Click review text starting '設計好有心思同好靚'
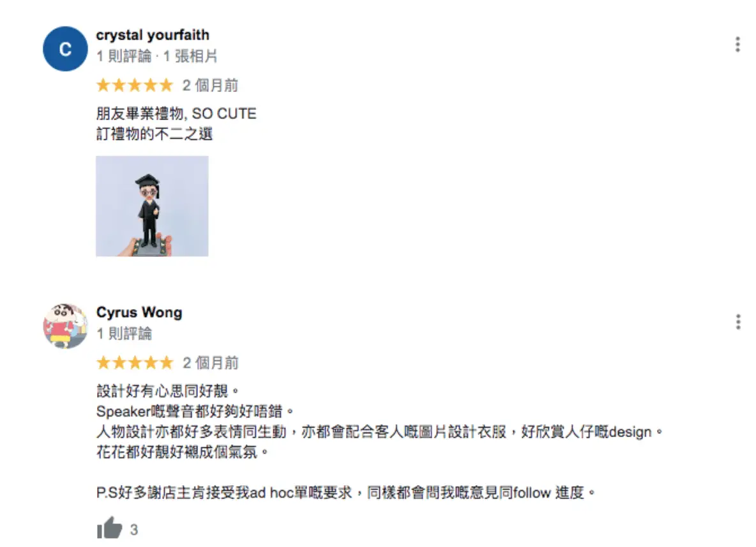756x547 pixels. [x=167, y=391]
